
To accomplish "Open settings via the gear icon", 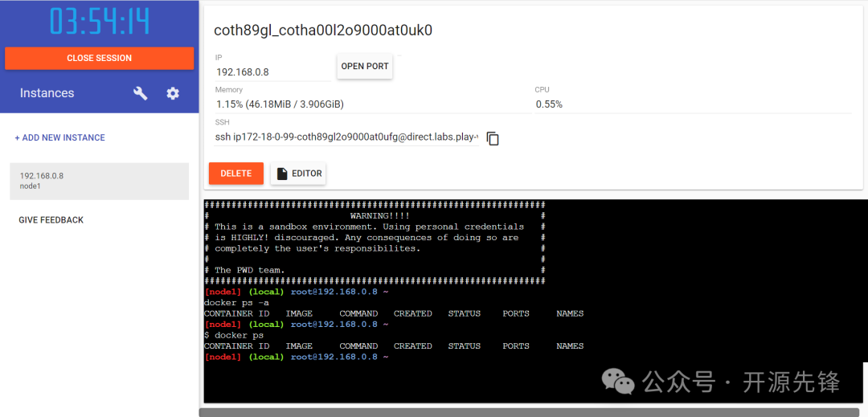I will pos(174,93).
